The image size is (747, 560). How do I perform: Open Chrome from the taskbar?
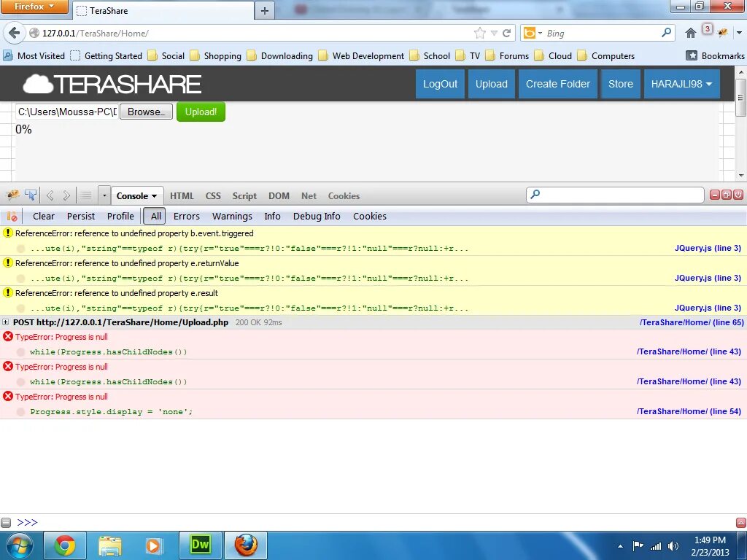(x=65, y=545)
